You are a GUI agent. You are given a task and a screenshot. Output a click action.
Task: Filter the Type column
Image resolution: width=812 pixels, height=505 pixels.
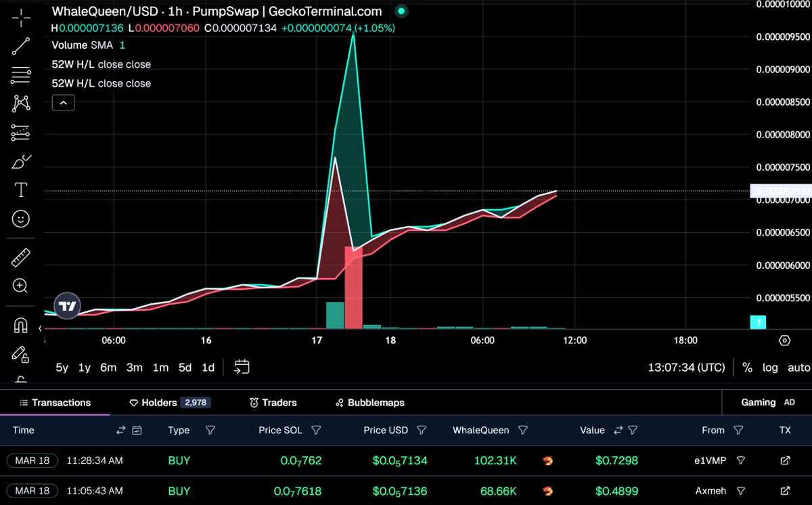(210, 430)
